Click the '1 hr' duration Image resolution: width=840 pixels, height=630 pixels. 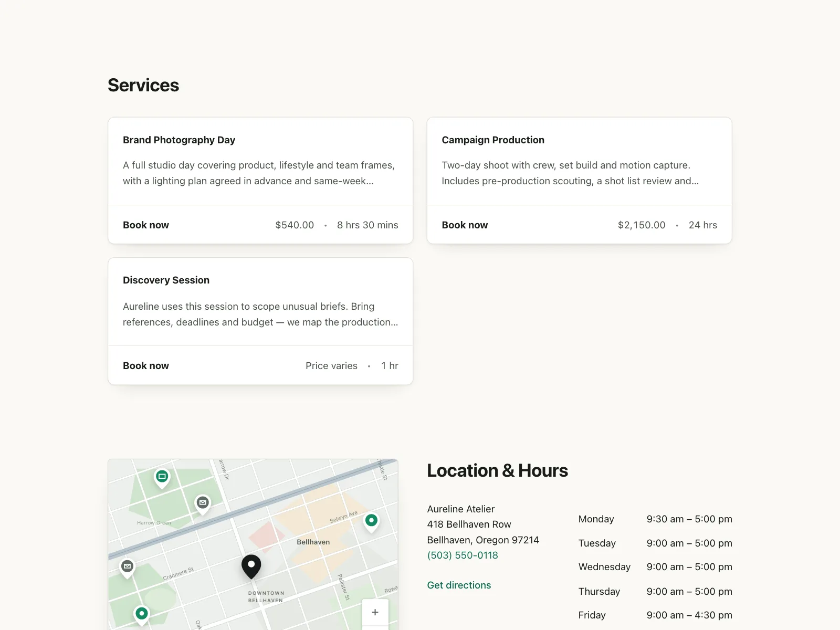point(390,366)
